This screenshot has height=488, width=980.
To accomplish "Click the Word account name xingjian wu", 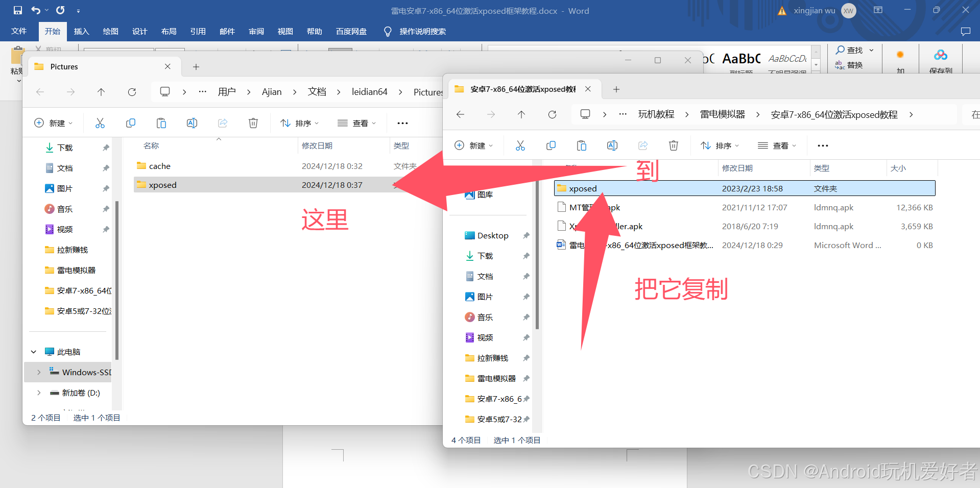I will point(815,11).
